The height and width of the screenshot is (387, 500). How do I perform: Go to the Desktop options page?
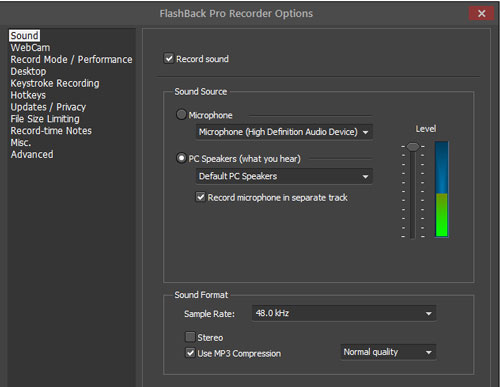(x=28, y=71)
